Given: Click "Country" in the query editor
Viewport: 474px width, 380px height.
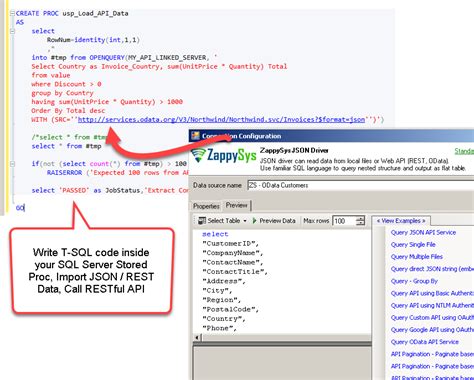Looking at the screenshot, I should (224, 318).
